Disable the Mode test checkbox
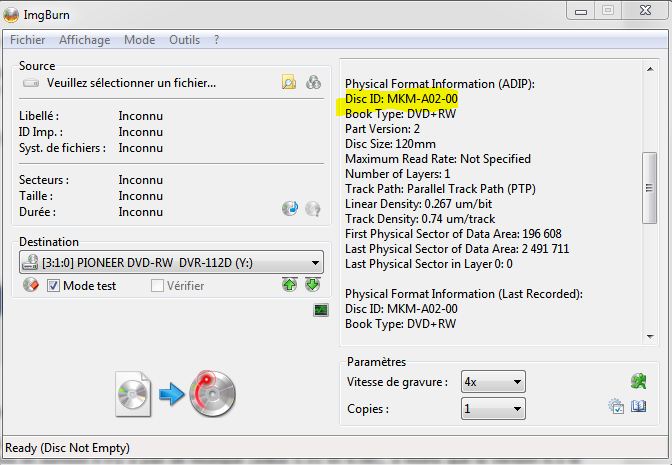This screenshot has height=465, width=672. [53, 286]
